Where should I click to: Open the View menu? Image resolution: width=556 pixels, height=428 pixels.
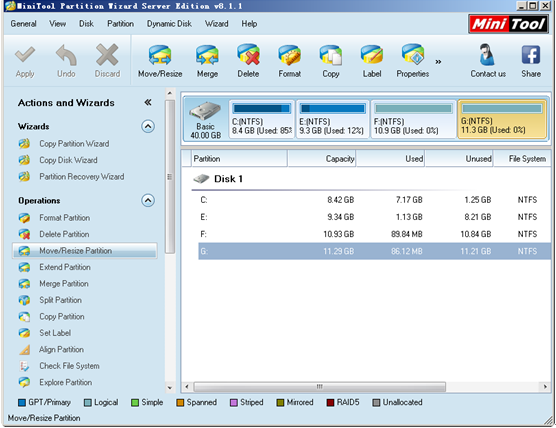tap(57, 24)
